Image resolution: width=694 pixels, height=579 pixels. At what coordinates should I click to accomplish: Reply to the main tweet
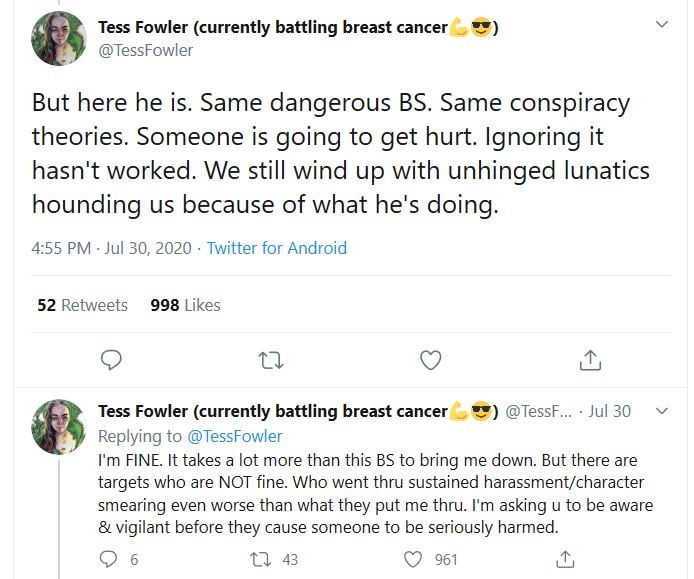(112, 359)
